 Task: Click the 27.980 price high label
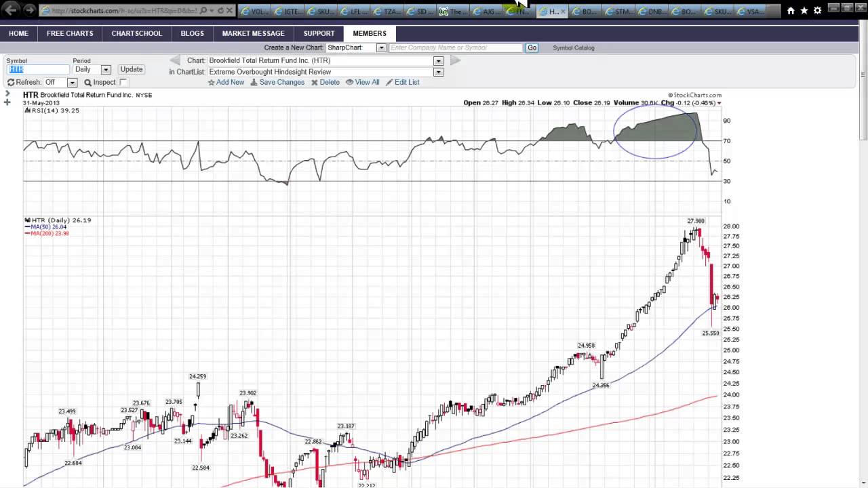[x=696, y=221]
